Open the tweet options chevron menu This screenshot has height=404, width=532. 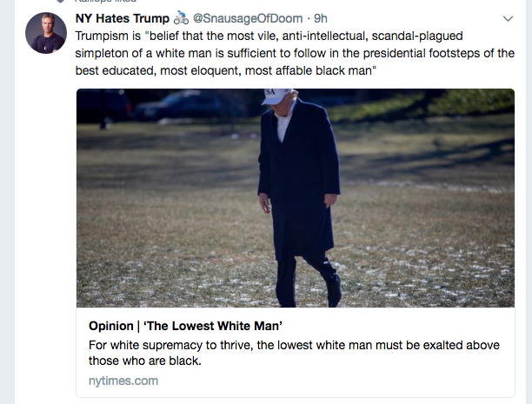508,18
